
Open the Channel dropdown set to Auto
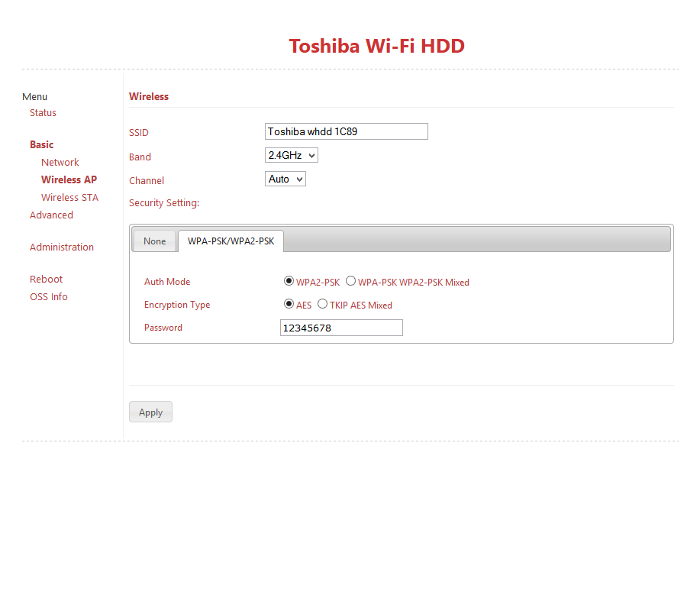[x=285, y=179]
